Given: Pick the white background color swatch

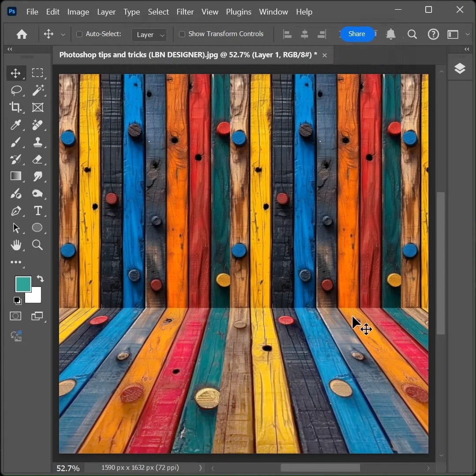Looking at the screenshot, I should coord(36,297).
